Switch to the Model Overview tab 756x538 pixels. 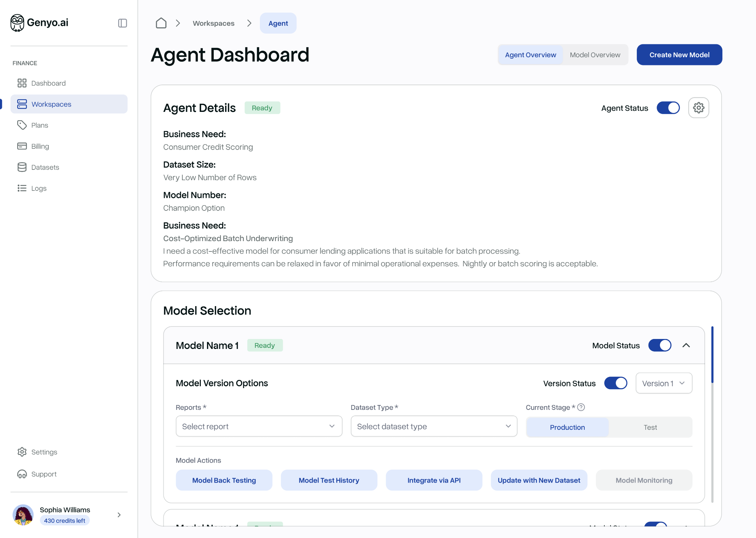pyautogui.click(x=595, y=55)
